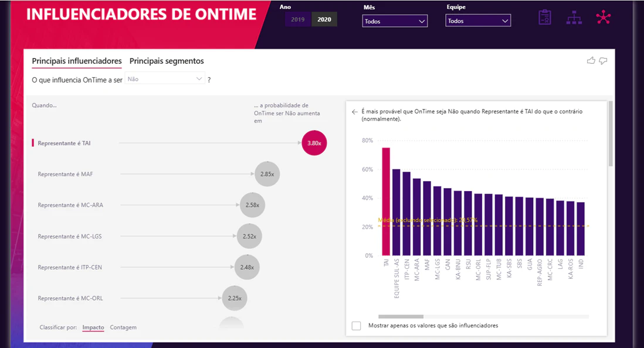Click 'Representante é MC-ARA' row label
644x348 pixels.
coord(70,205)
